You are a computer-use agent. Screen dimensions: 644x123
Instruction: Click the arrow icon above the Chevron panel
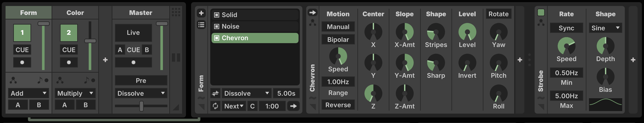[x=312, y=13]
